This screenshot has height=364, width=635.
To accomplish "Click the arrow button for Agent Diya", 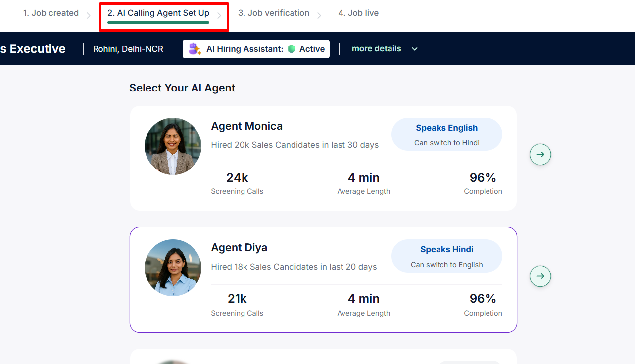I will 540,276.
